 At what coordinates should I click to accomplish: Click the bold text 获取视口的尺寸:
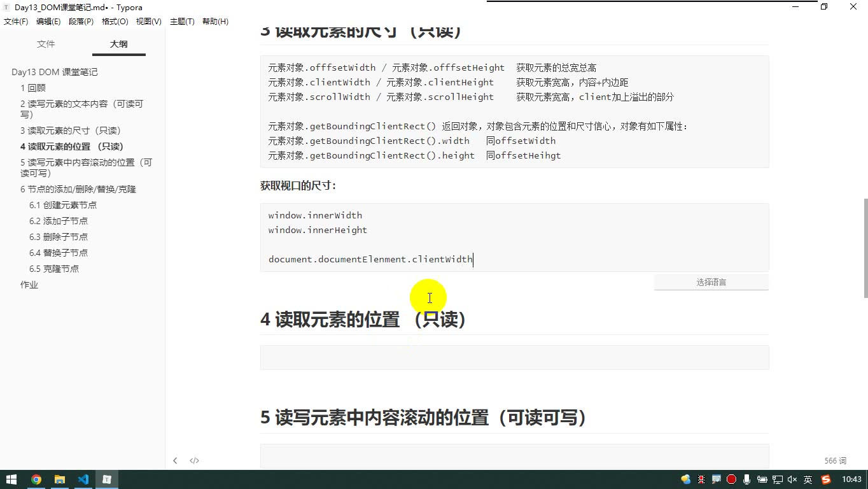[298, 186]
